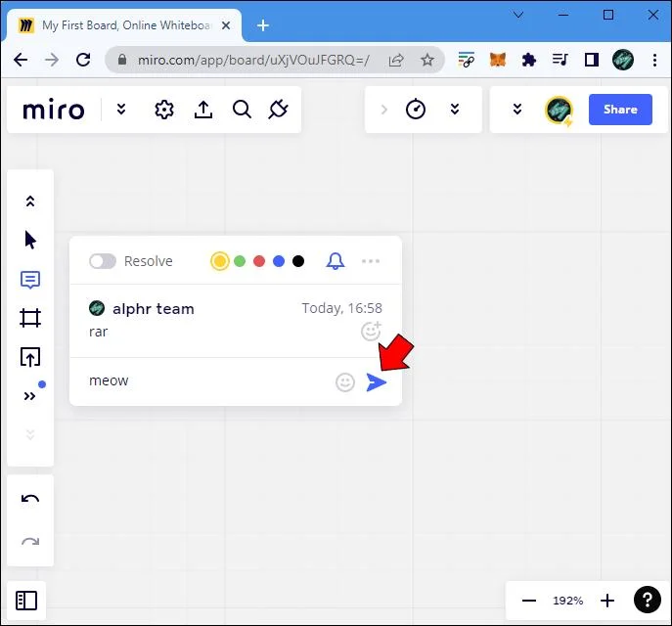The image size is (672, 626).
Task: Redo the last action
Action: [30, 542]
